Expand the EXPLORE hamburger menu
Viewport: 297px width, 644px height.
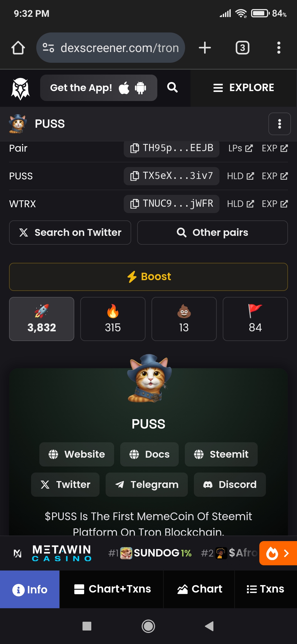(x=244, y=88)
